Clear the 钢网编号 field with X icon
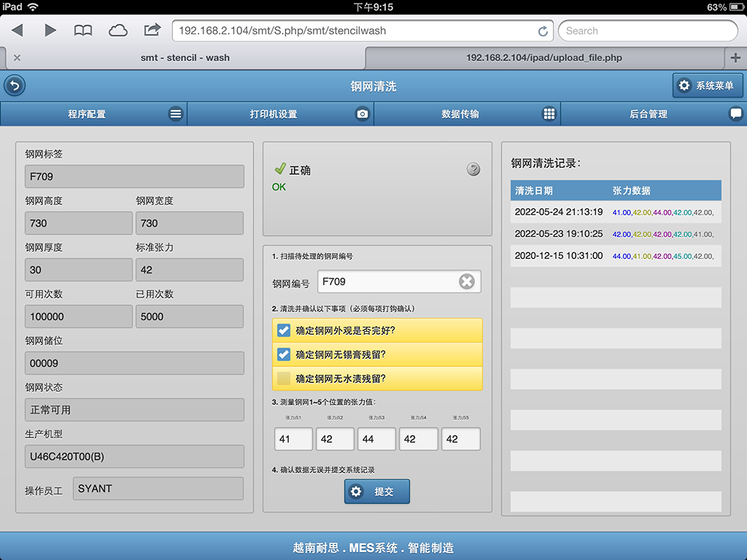The height and width of the screenshot is (560, 747). (x=466, y=281)
